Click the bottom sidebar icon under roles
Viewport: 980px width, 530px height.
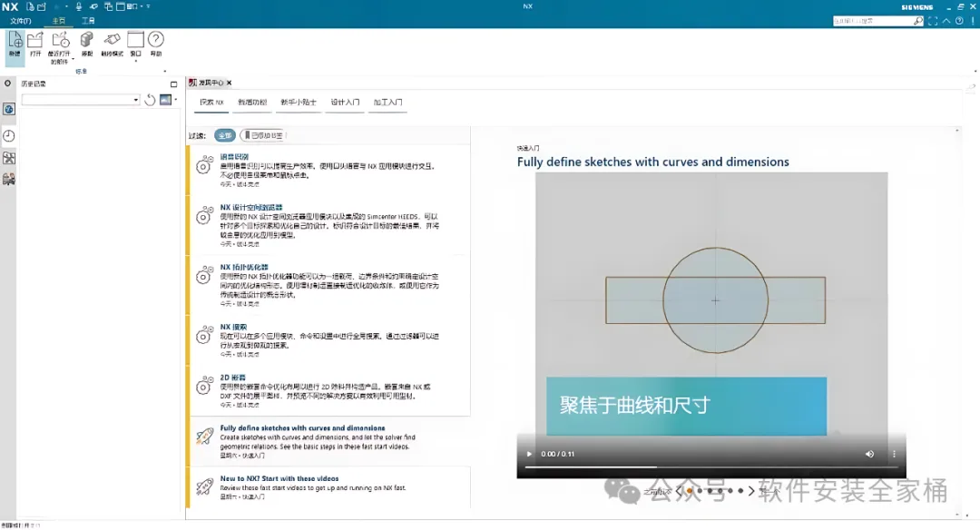(9, 180)
